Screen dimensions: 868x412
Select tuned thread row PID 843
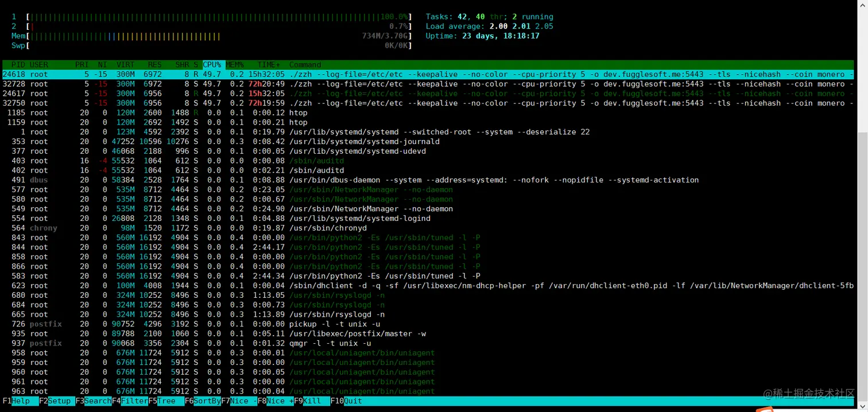coord(428,238)
